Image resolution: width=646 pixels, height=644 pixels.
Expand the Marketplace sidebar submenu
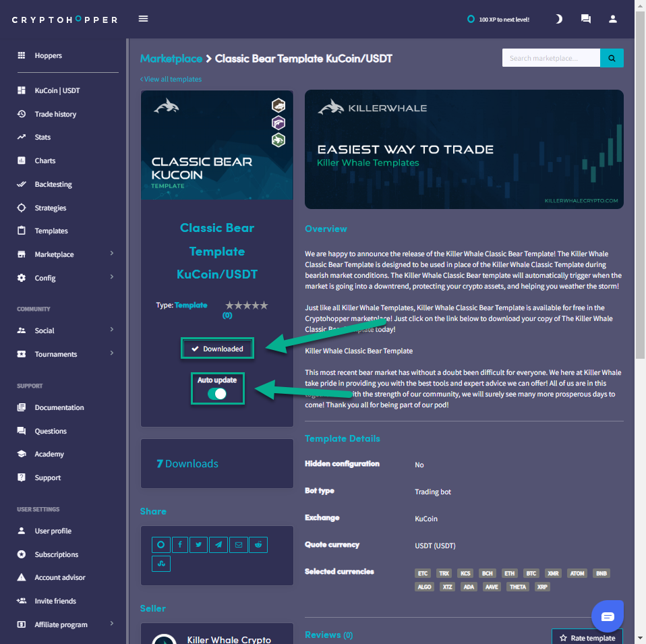[111, 254]
